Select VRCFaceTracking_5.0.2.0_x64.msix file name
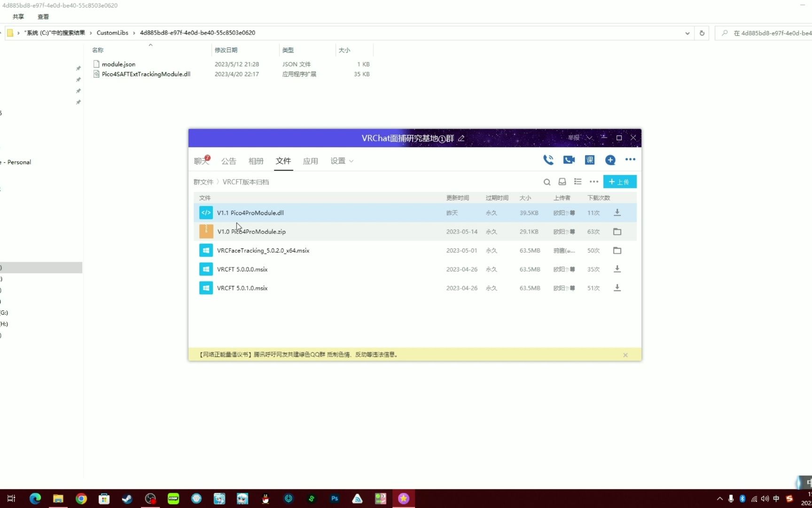The image size is (812, 508). [x=263, y=251]
